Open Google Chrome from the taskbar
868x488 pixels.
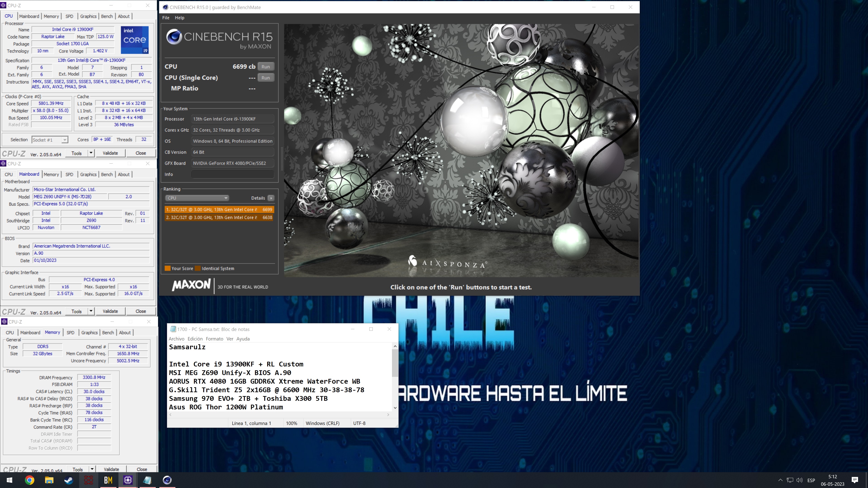(x=29, y=480)
